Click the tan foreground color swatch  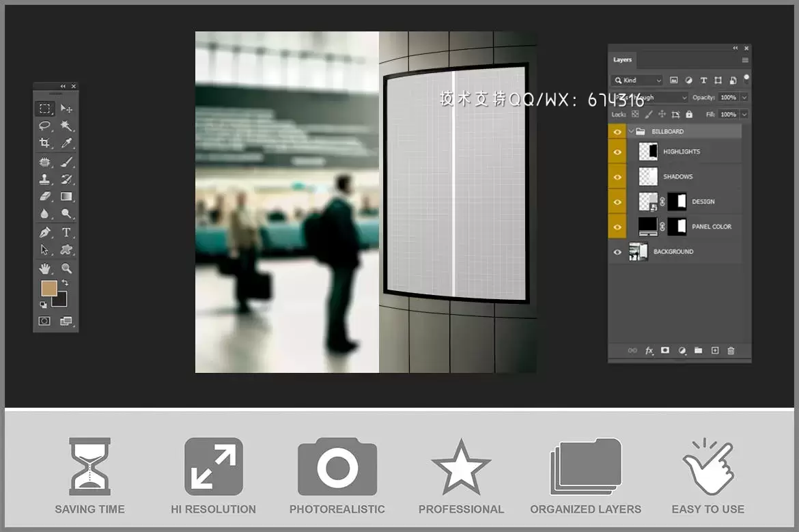48,289
